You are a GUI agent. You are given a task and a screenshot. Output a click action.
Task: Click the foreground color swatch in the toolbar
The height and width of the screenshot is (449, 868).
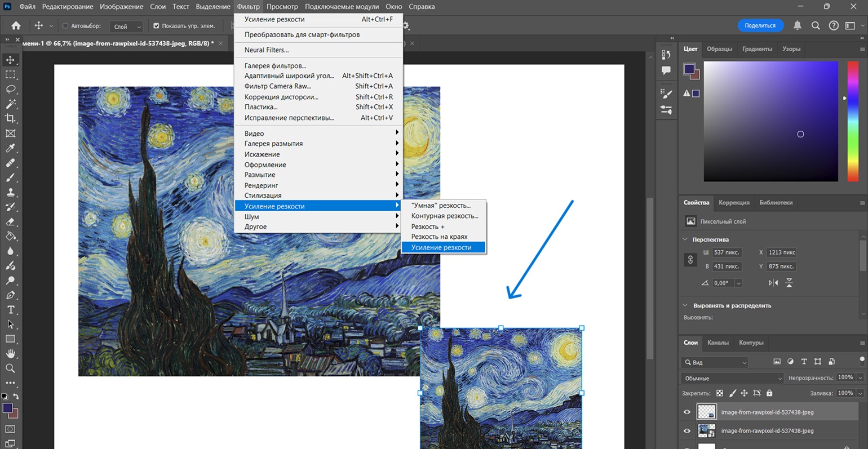click(x=7, y=408)
